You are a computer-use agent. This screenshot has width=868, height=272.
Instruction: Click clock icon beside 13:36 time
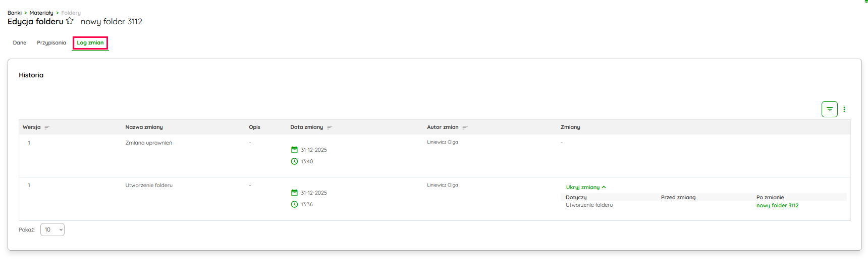click(294, 204)
